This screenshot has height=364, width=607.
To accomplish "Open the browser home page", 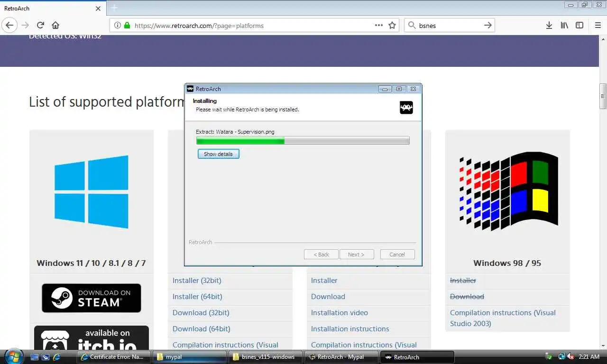I will pos(55,25).
